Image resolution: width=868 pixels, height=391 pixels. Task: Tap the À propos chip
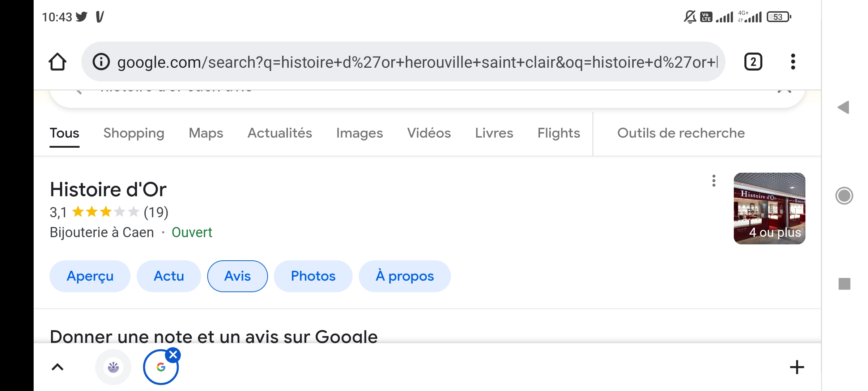(405, 276)
